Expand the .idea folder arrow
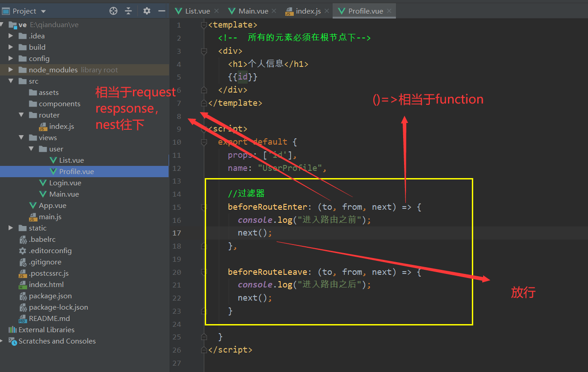588x372 pixels. (x=11, y=36)
